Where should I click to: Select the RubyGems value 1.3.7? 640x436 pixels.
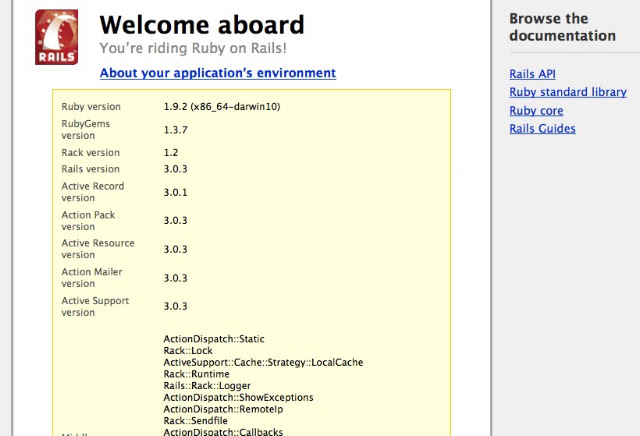tap(176, 130)
